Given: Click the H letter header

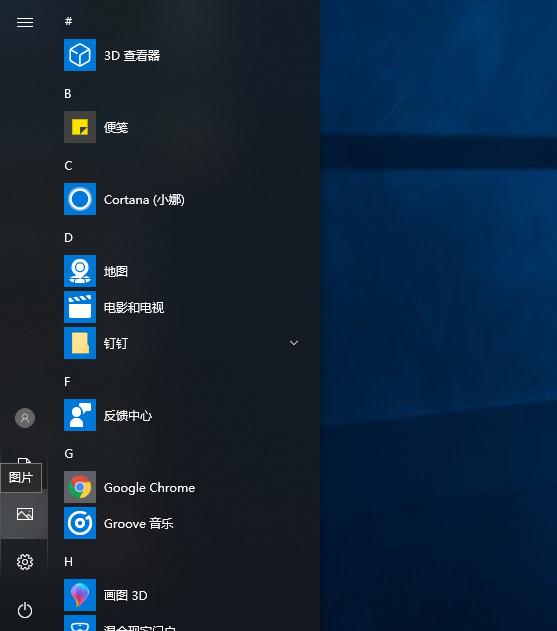Looking at the screenshot, I should tap(68, 561).
